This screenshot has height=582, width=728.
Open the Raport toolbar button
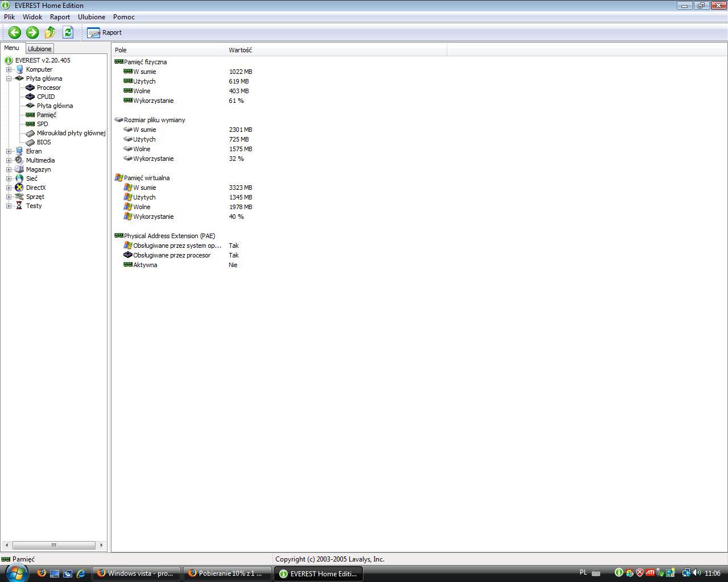coord(104,32)
